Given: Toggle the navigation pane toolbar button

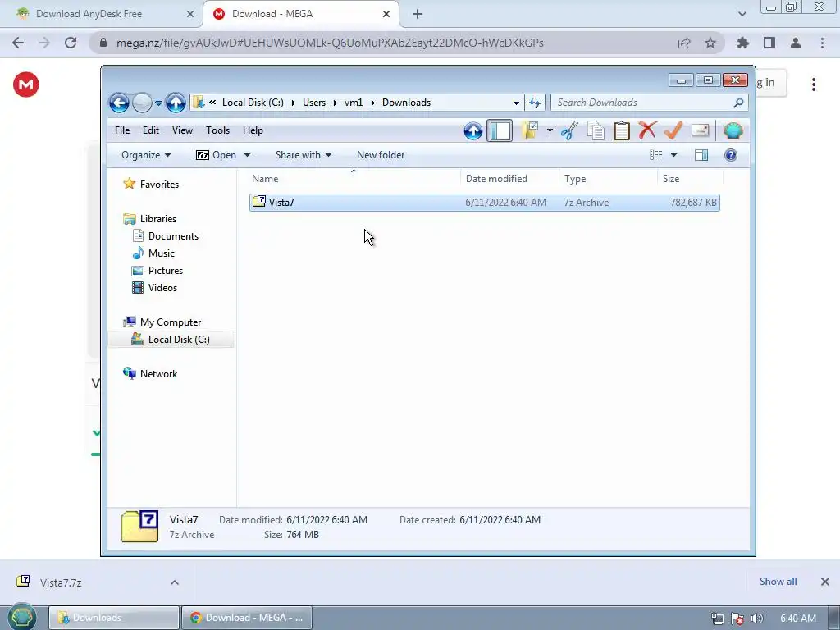Looking at the screenshot, I should coord(500,130).
